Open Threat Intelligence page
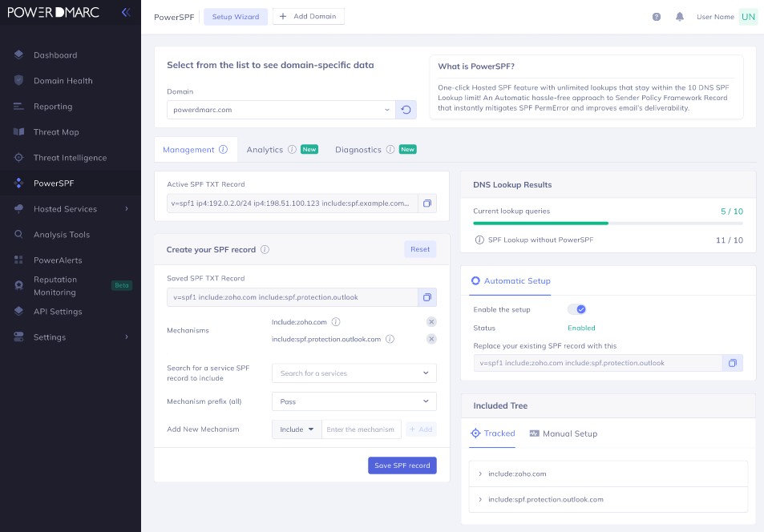This screenshot has height=532, width=764. [70, 158]
